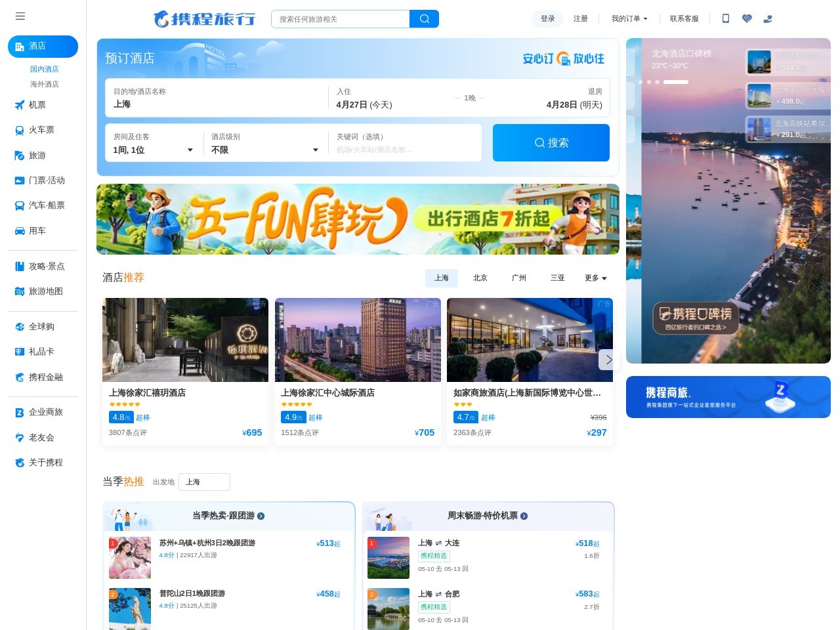Select the second carousel dot indicator
840x630 pixels.
[x=649, y=82]
